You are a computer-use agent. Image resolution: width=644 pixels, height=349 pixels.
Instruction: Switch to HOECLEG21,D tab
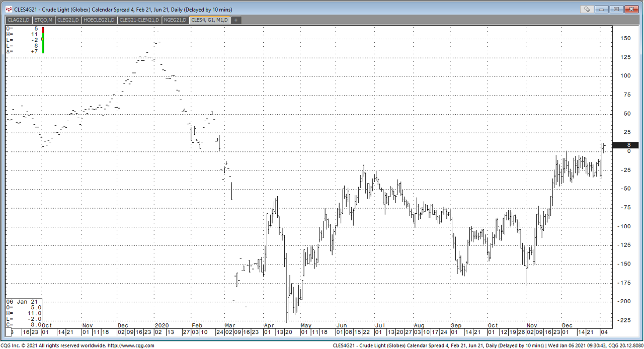99,20
